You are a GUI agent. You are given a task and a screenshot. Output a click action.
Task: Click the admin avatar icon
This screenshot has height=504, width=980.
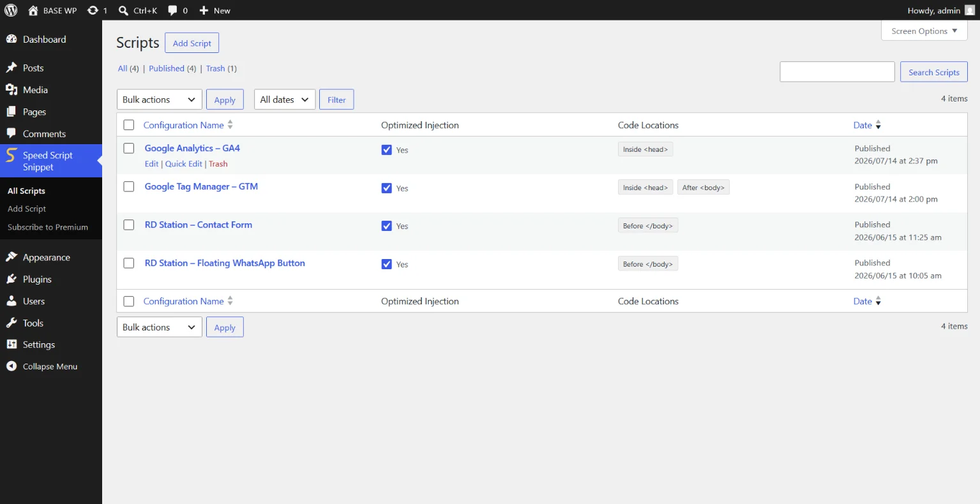(970, 10)
